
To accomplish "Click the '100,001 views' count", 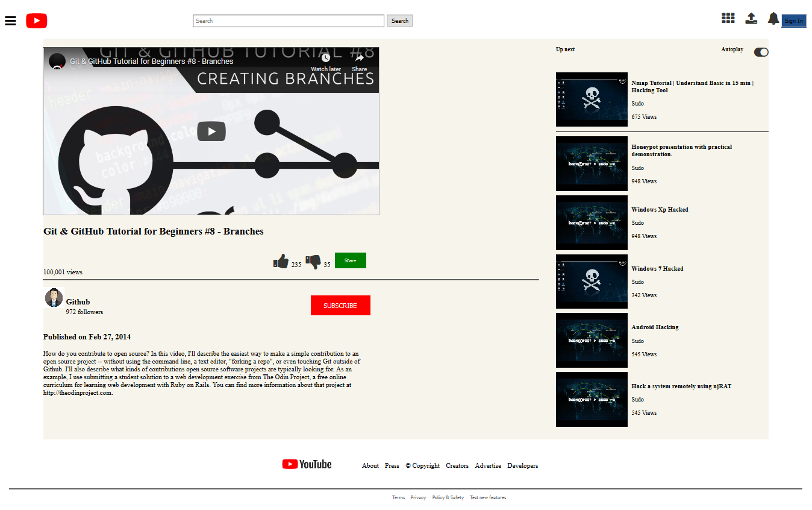I will click(63, 272).
